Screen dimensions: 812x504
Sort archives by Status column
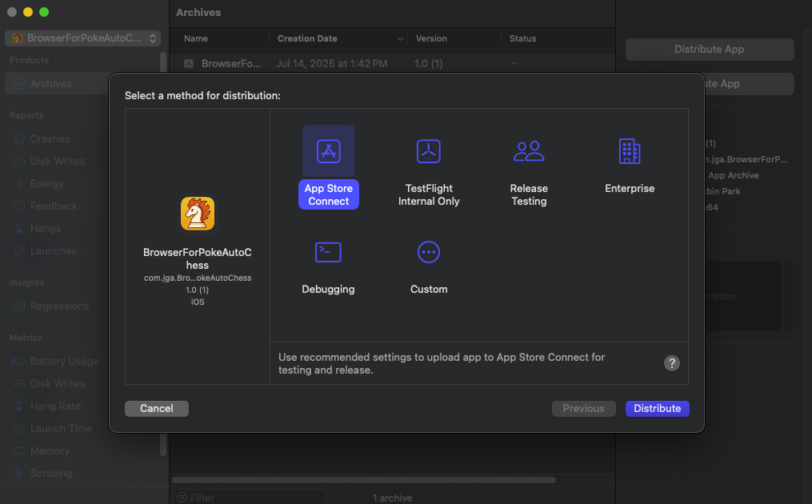[x=522, y=38]
